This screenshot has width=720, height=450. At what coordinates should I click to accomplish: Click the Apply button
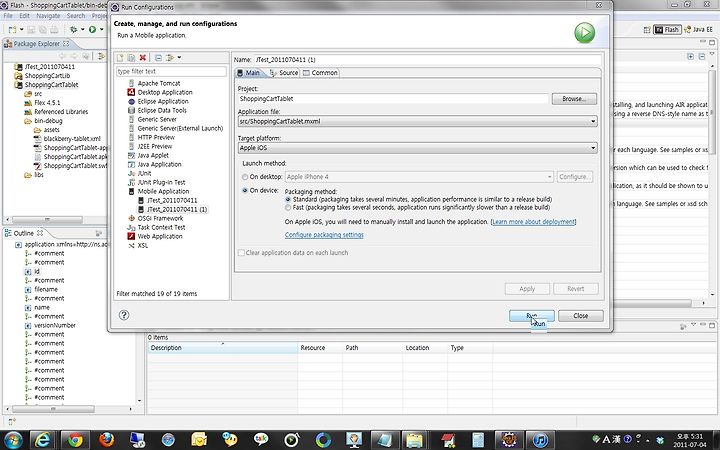pyautogui.click(x=527, y=289)
